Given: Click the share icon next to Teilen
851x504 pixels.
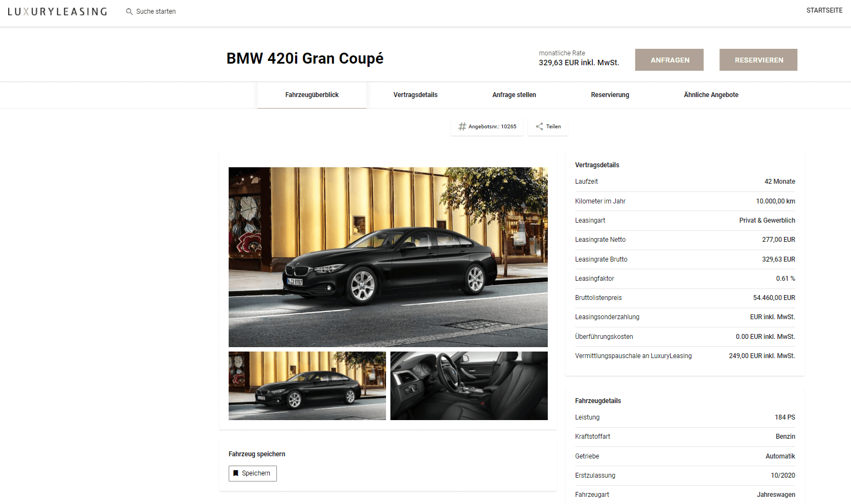Looking at the screenshot, I should [x=540, y=127].
